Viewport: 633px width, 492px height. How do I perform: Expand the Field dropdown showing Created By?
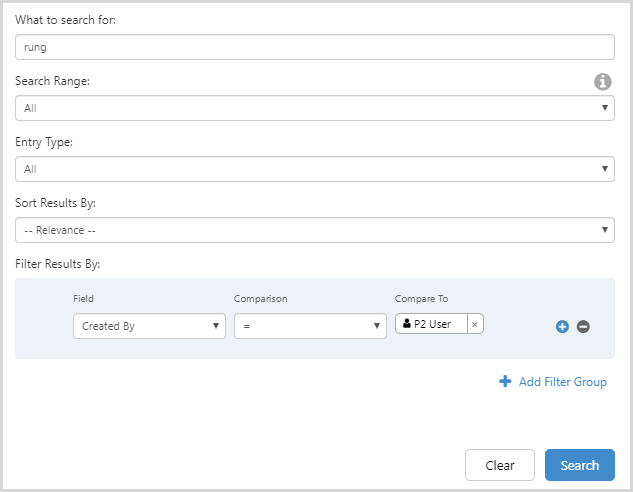click(149, 326)
